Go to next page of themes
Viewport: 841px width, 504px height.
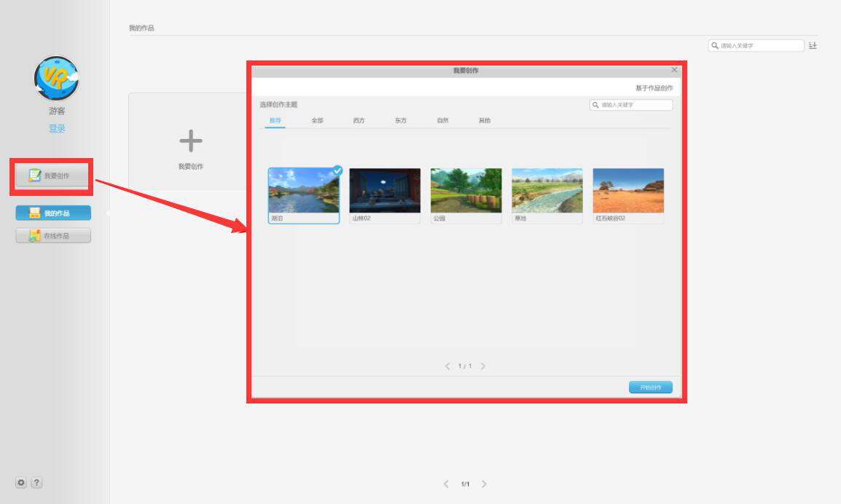pos(482,366)
